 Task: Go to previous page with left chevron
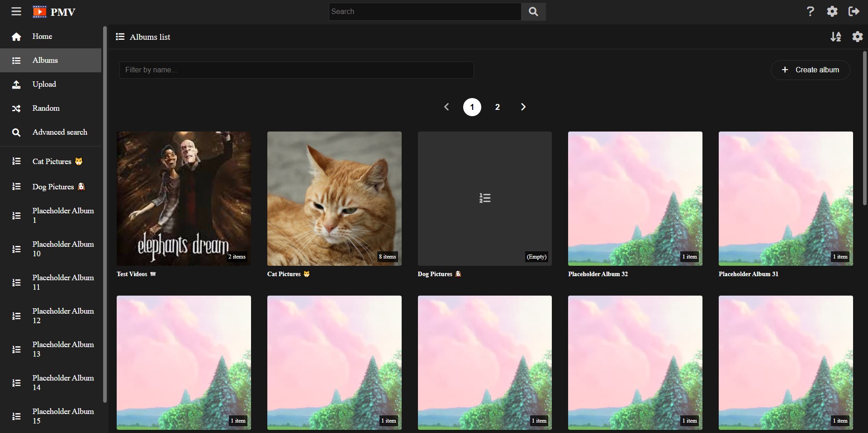pyautogui.click(x=446, y=107)
